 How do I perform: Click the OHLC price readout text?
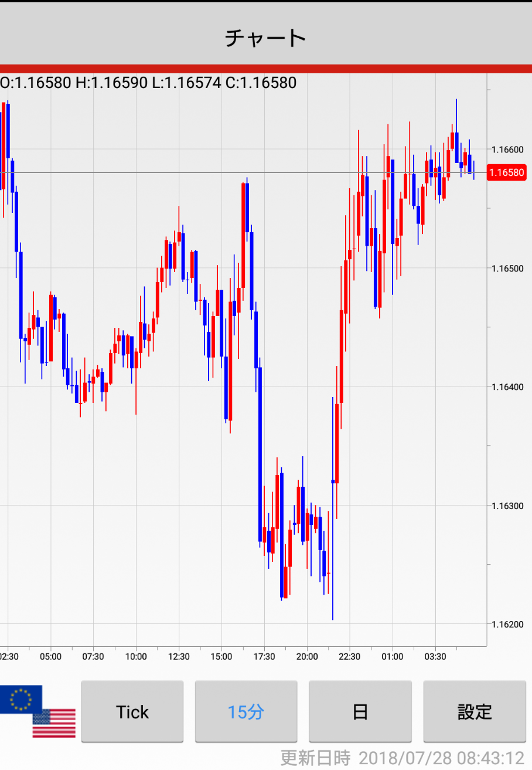[148, 83]
